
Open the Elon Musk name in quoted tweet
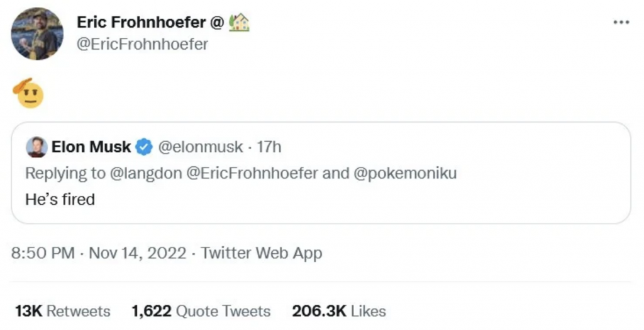91,147
